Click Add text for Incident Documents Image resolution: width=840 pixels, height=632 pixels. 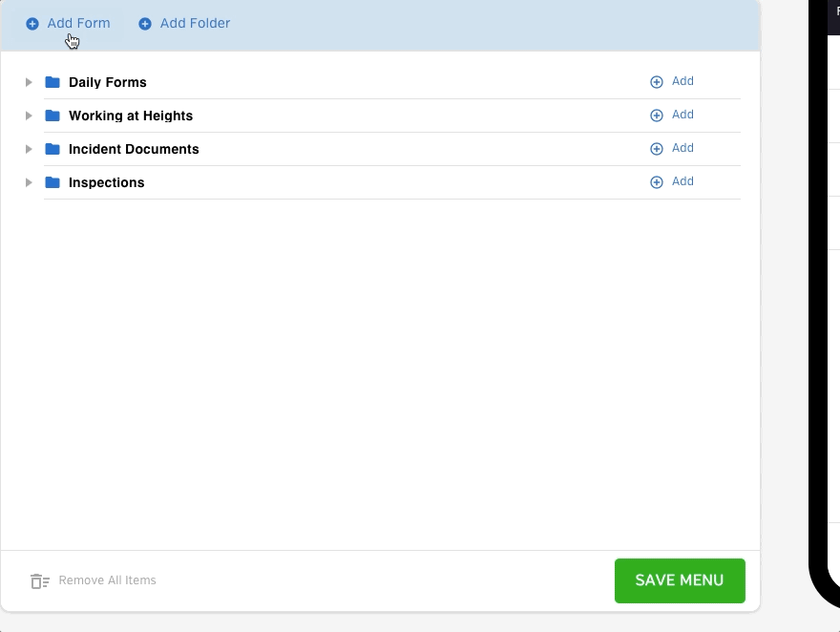[683, 148]
